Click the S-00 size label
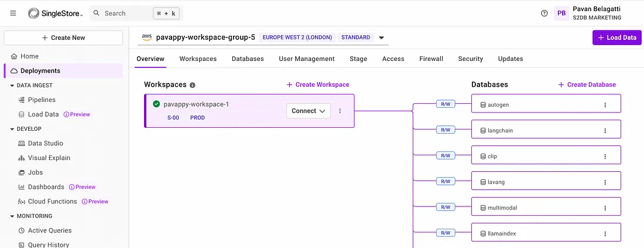 (173, 118)
